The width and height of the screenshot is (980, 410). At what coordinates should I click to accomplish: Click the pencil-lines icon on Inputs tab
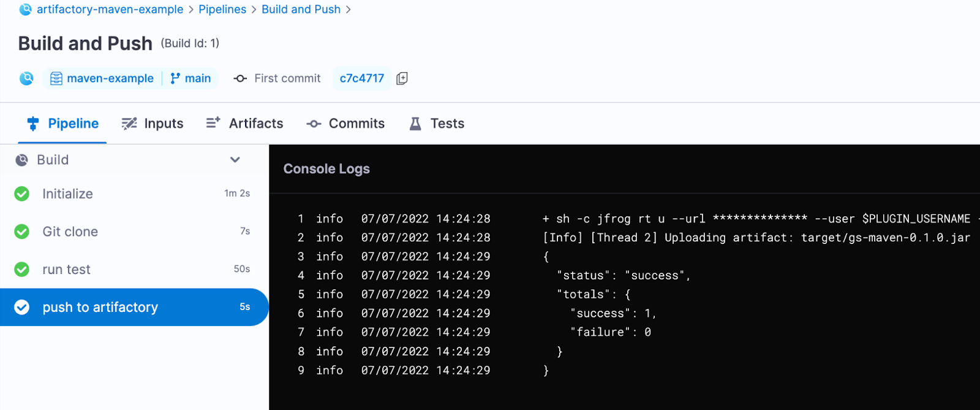pos(129,124)
